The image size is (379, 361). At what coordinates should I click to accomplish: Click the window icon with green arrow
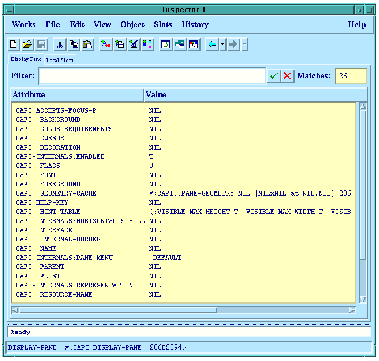tap(166, 44)
